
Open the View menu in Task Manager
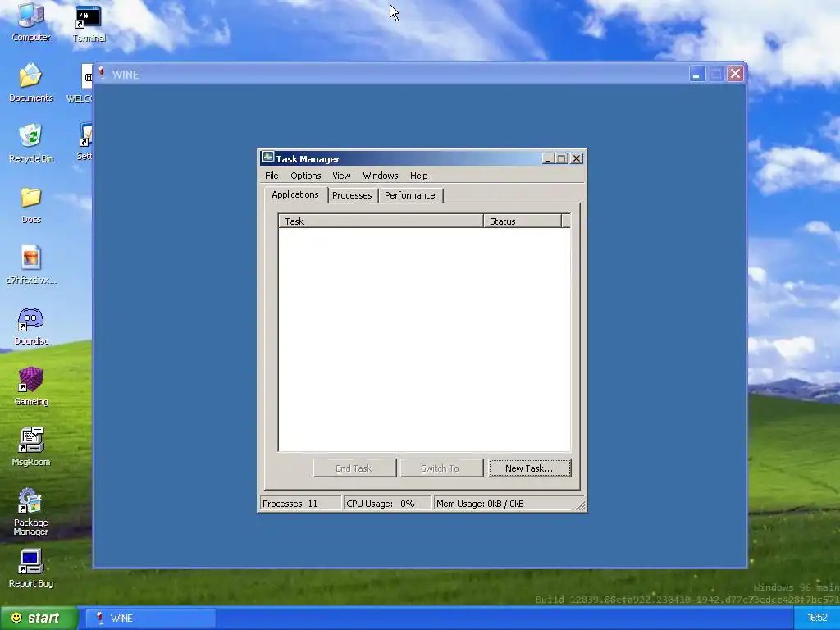(341, 176)
